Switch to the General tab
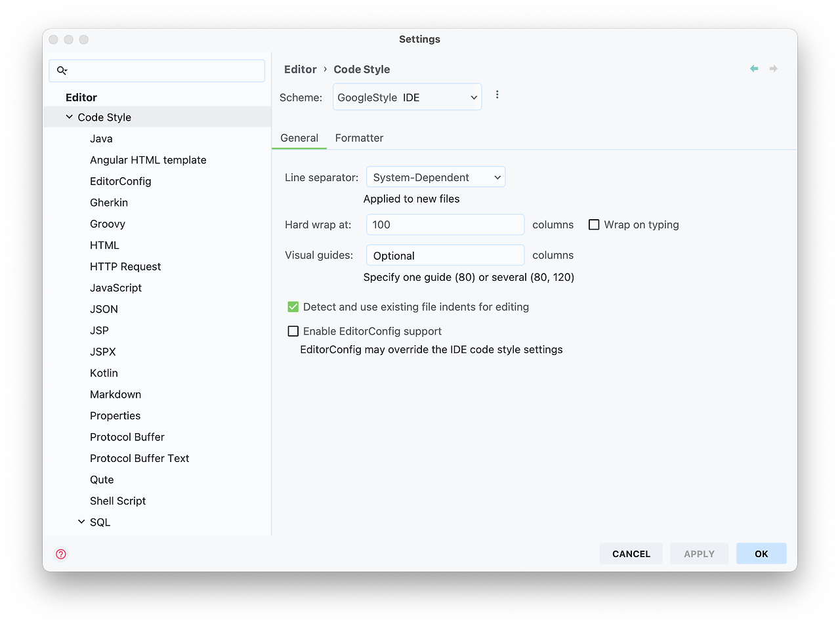The height and width of the screenshot is (628, 840). [299, 138]
